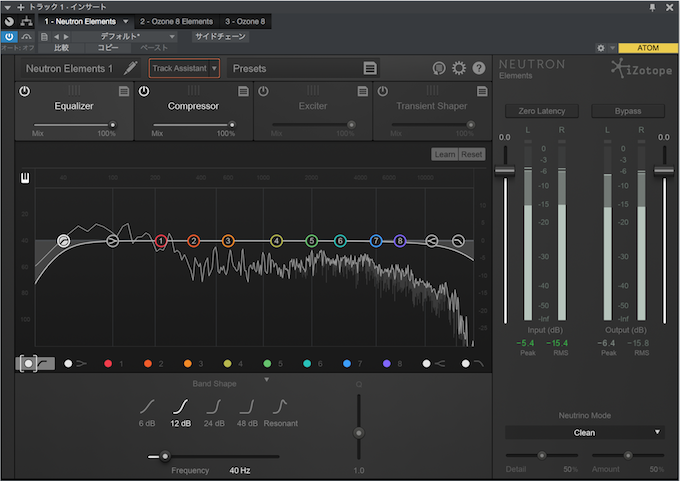
Task: Expand the Band Shape disclosure arrow
Action: [267, 380]
